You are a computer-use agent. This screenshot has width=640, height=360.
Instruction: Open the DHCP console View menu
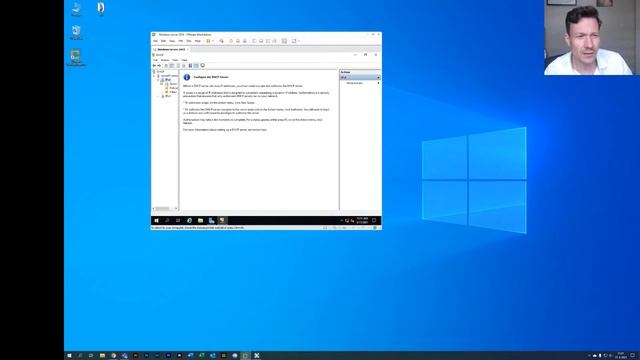coord(175,60)
